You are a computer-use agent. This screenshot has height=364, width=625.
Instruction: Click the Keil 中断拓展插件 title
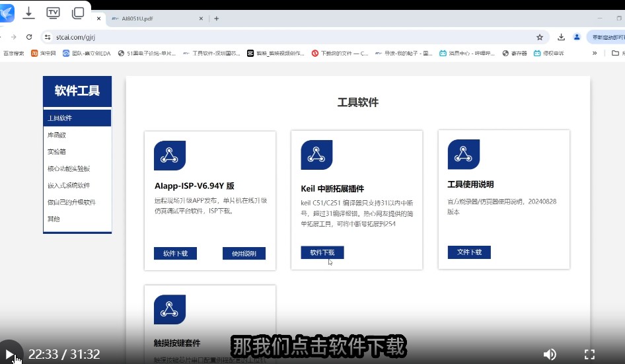332,188
